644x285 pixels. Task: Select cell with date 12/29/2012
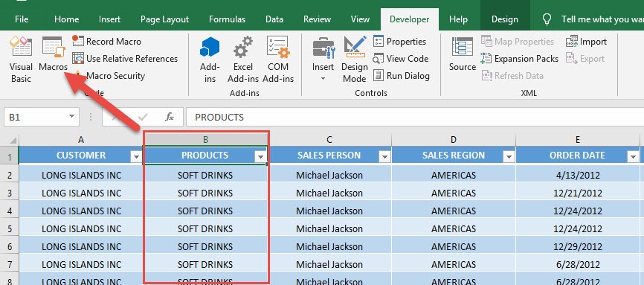(578, 246)
